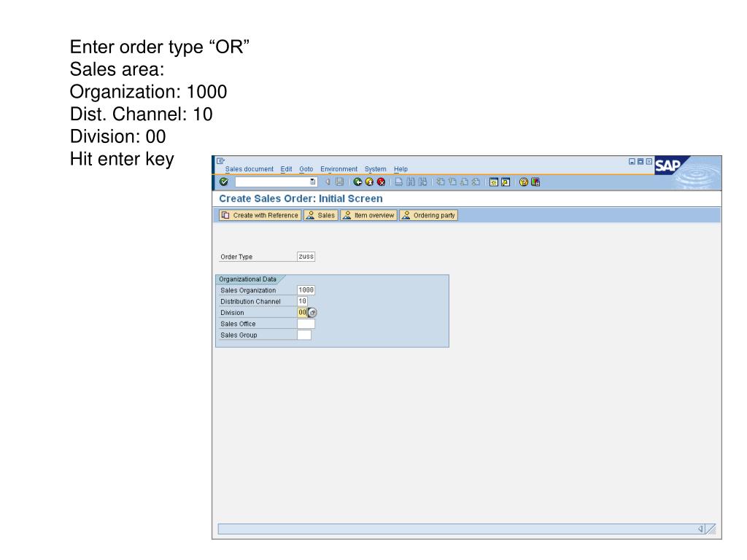Click the Create with Reference button
Viewport: 747px width, 560px height.
point(260,215)
